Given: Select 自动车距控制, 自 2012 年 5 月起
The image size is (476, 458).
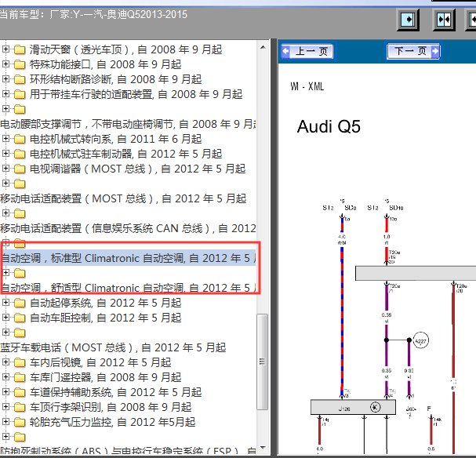Looking at the screenshot, I should 105,318.
